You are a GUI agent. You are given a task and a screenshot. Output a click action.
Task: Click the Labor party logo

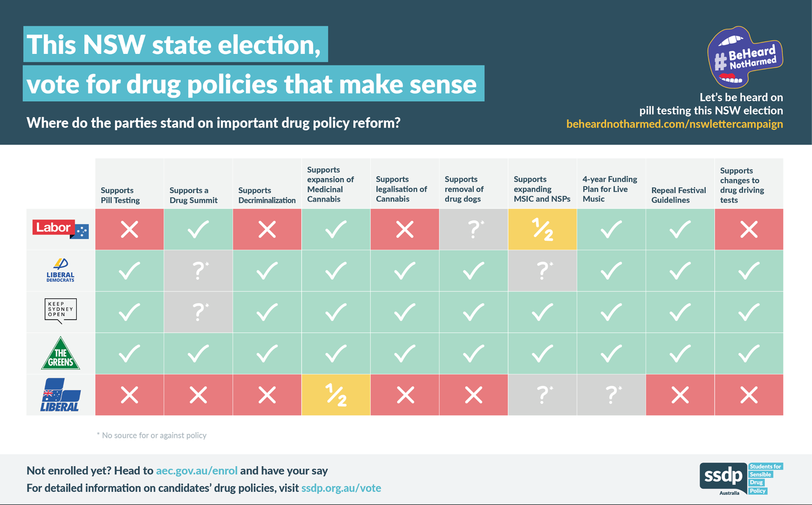(60, 229)
